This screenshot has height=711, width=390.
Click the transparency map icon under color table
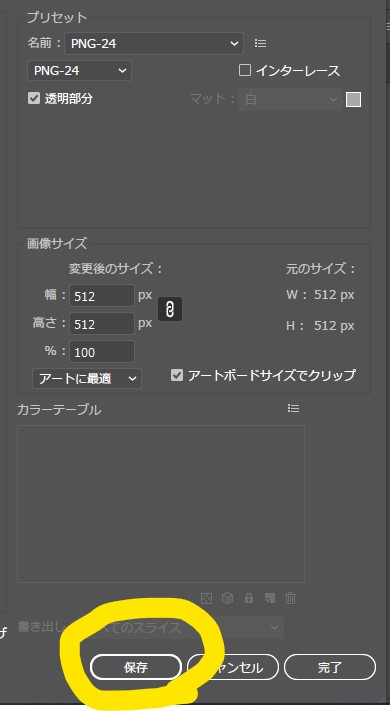pos(206,598)
